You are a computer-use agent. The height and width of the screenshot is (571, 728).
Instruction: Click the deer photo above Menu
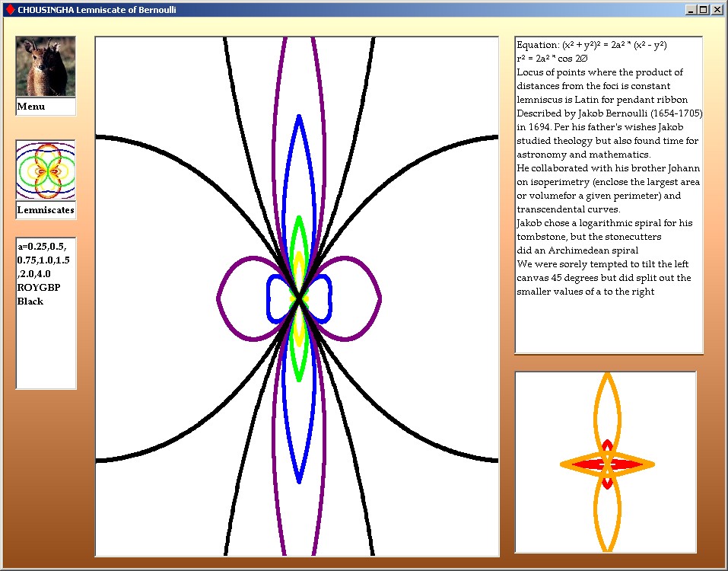(x=46, y=66)
